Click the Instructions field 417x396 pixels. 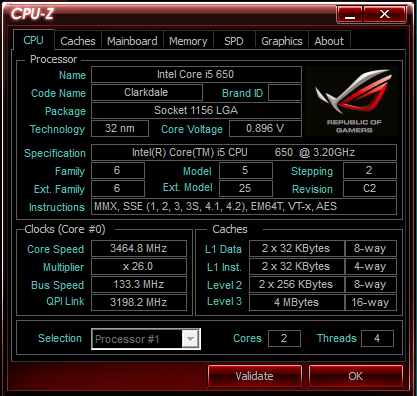click(x=244, y=206)
